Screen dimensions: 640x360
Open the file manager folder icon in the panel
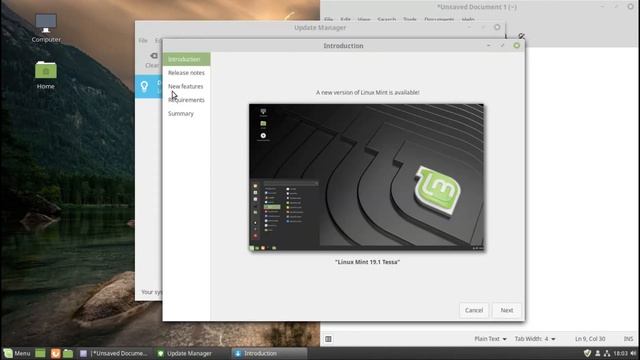point(68,353)
